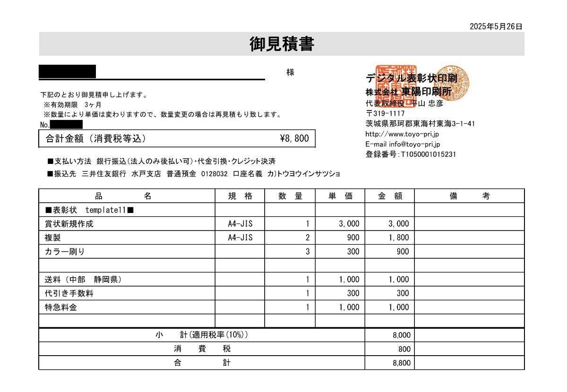Click the 消費税 label
The height and width of the screenshot is (392, 567).
[202, 349]
